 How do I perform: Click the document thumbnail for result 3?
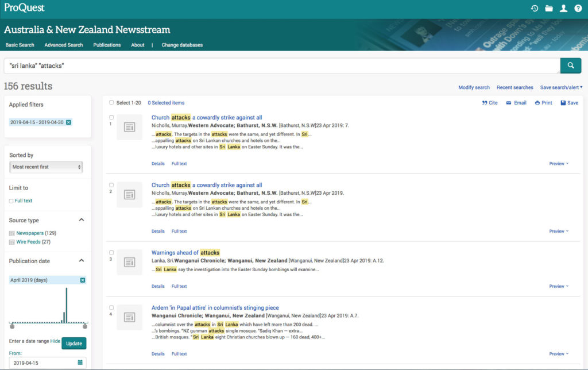click(x=129, y=263)
